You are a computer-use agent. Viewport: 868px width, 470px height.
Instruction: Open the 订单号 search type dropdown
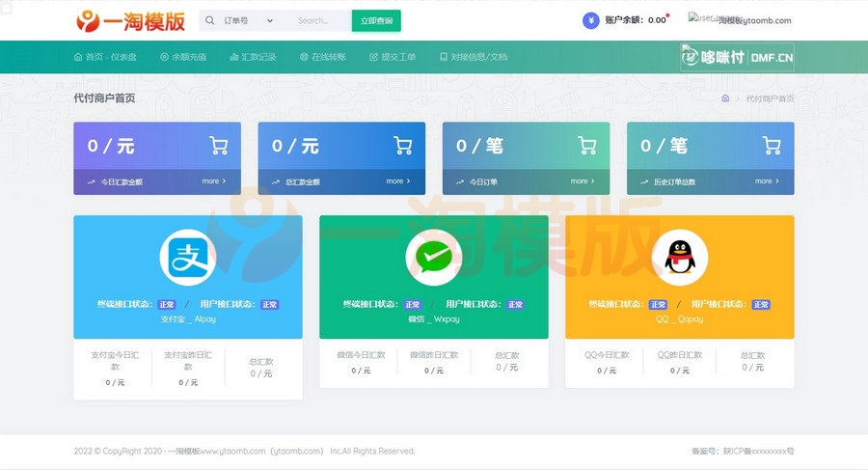click(247, 20)
